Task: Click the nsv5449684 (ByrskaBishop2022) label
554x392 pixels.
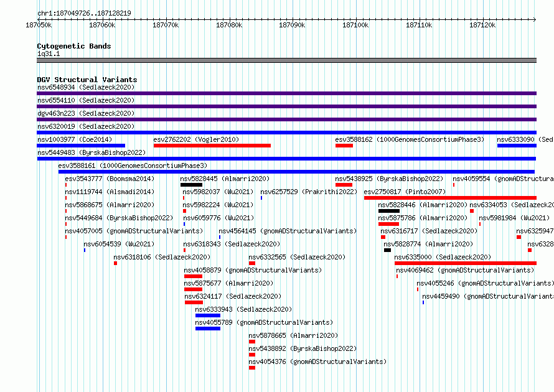Action: tap(119, 218)
